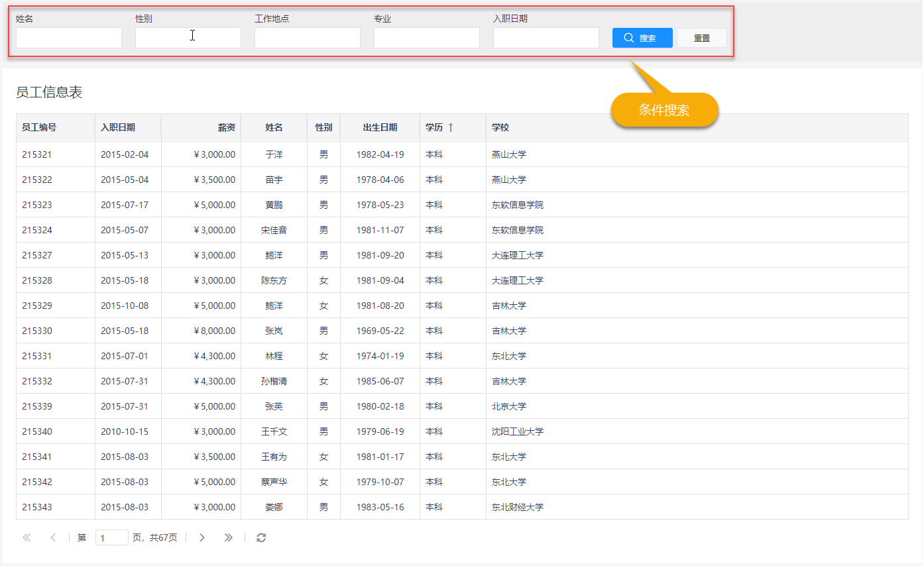
Task: Click the name 宋佳音
Action: click(274, 230)
